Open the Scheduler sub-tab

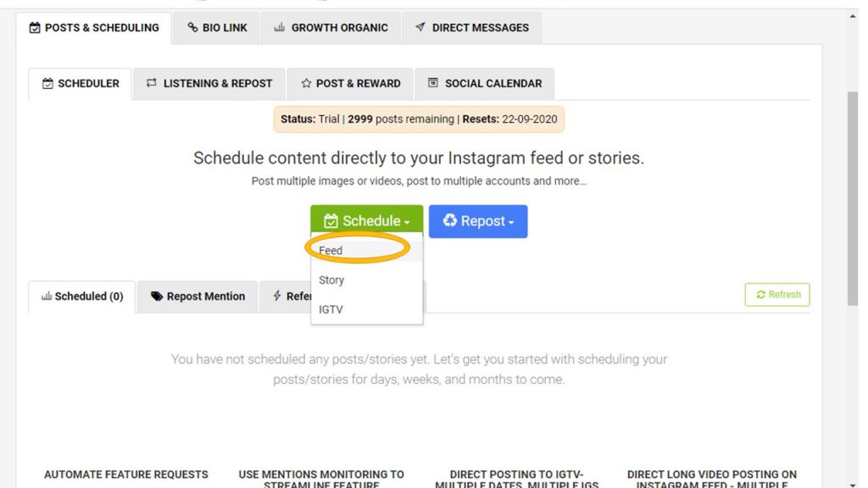point(81,84)
